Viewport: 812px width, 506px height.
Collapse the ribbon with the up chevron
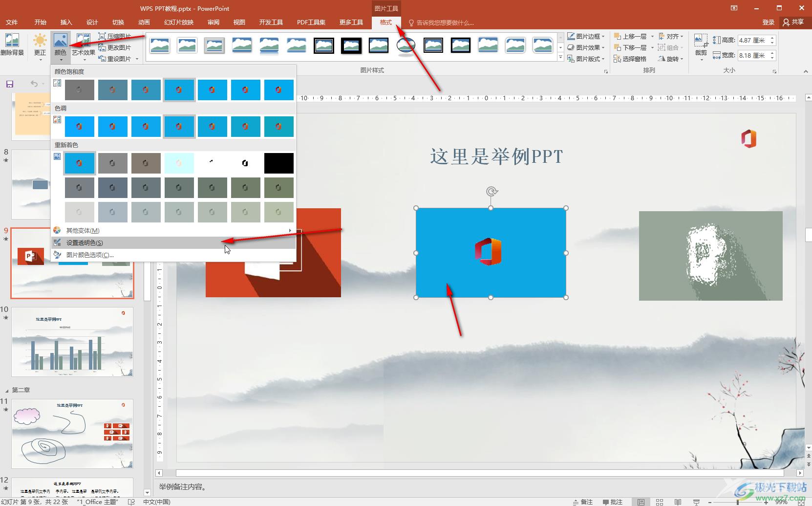tap(806, 71)
